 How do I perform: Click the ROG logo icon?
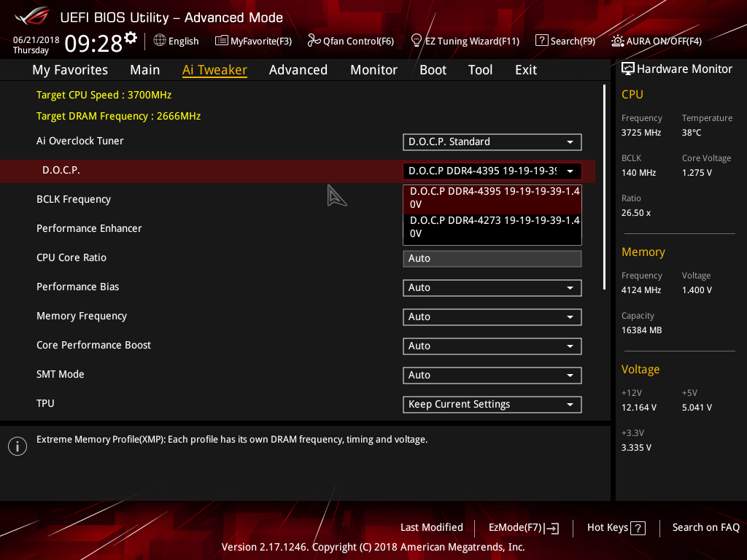point(32,16)
